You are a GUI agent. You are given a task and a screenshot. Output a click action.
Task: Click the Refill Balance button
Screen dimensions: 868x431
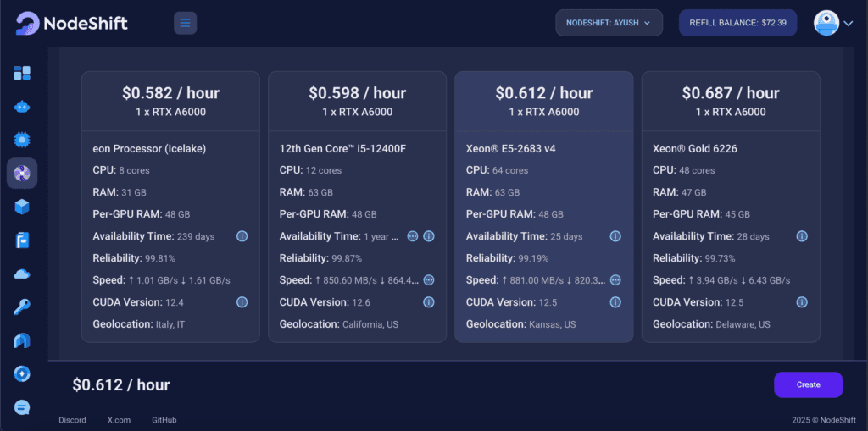737,23
